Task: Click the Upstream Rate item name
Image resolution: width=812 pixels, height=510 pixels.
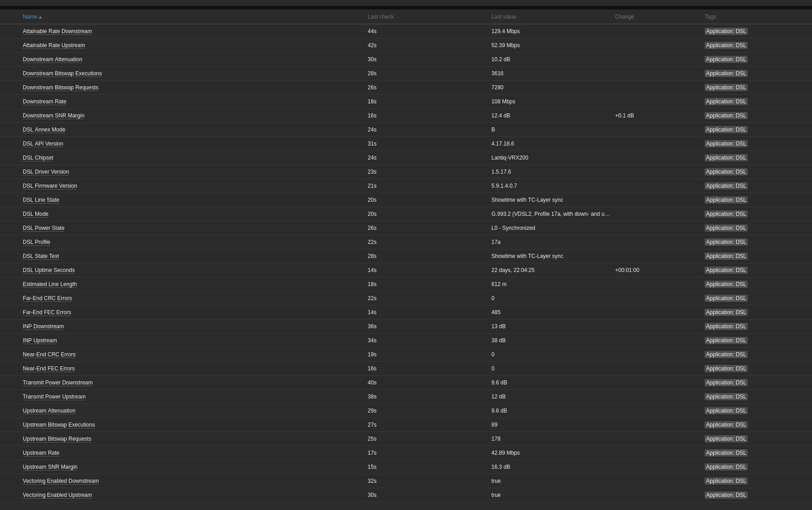Action: (41, 453)
